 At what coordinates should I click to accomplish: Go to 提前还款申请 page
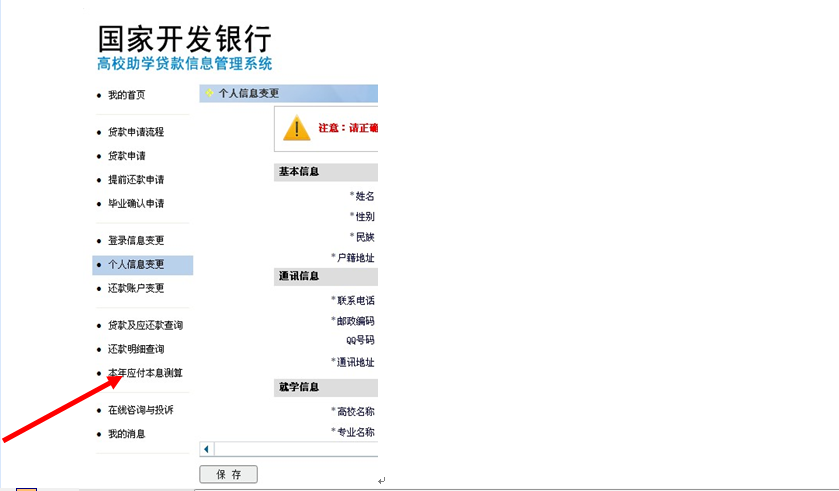[135, 180]
